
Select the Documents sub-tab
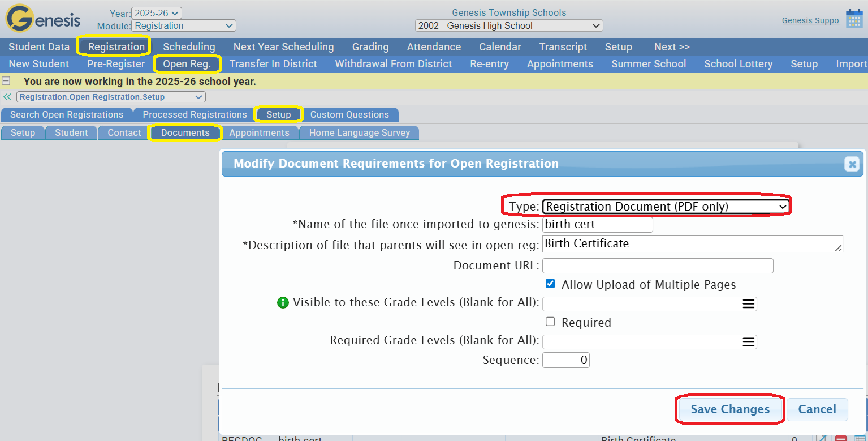(185, 132)
